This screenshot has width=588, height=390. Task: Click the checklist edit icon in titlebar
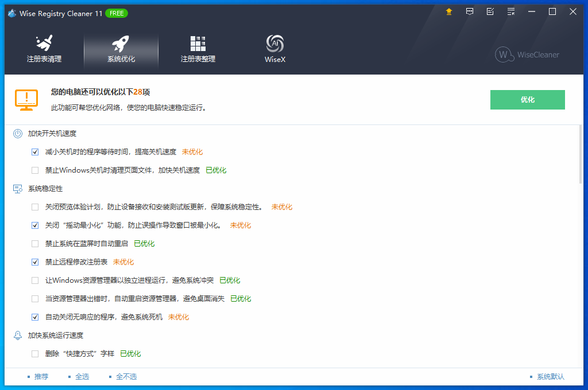(490, 11)
